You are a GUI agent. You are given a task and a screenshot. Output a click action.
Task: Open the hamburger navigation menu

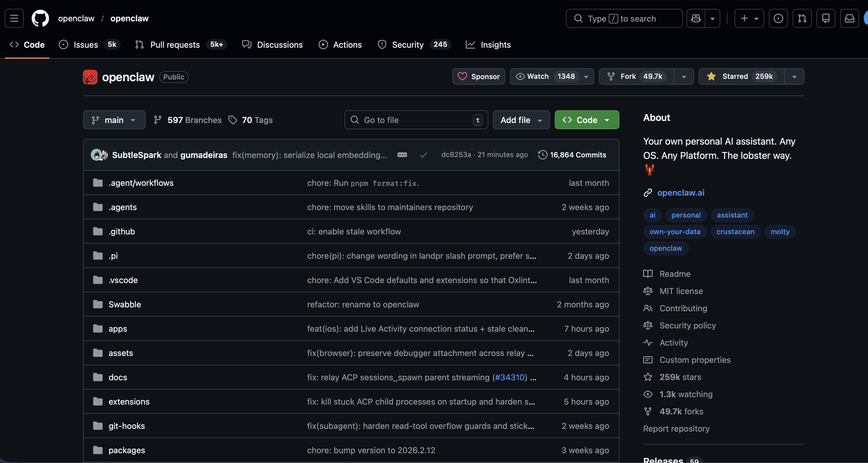14,18
